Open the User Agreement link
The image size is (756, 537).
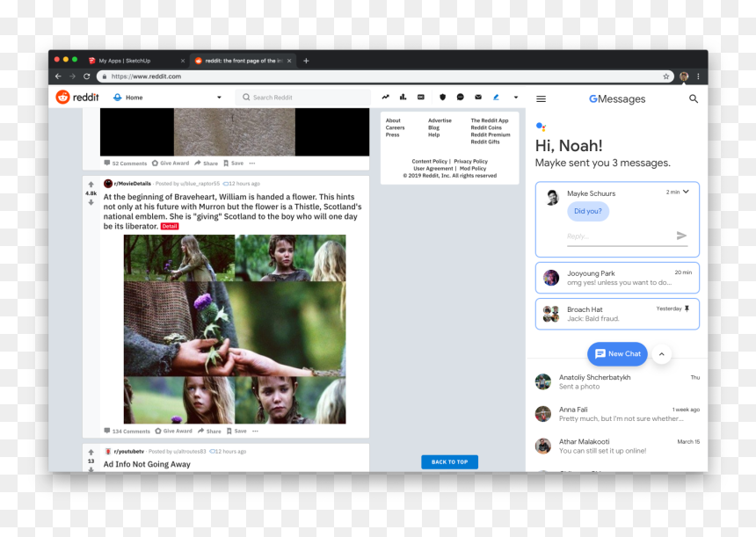[433, 169]
